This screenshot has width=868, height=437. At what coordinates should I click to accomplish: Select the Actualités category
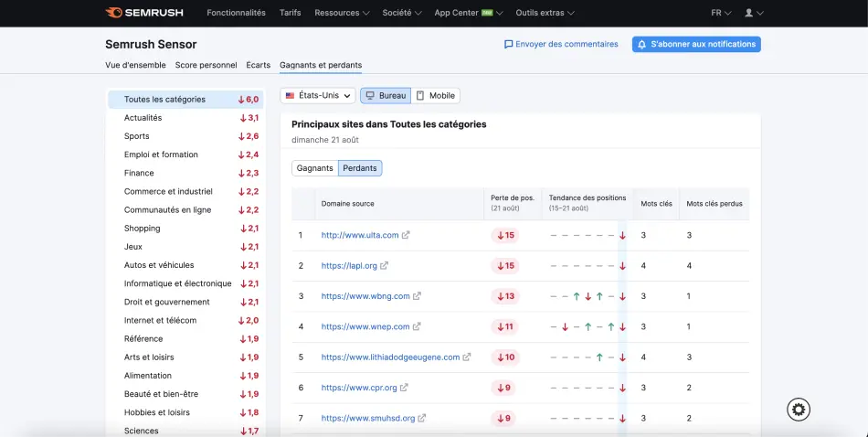click(x=185, y=117)
